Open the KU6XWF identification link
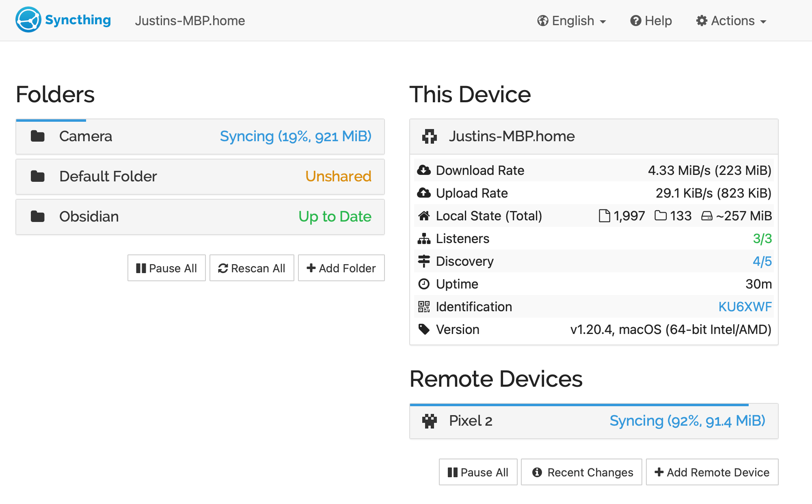This screenshot has height=504, width=812. (x=745, y=307)
